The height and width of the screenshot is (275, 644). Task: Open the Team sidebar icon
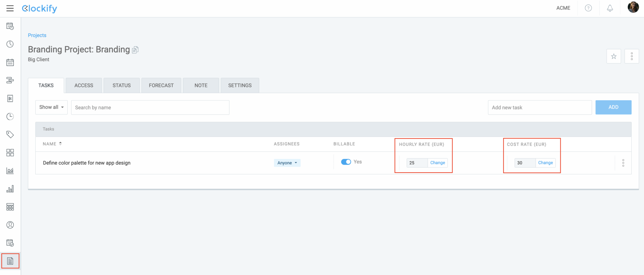click(10, 225)
